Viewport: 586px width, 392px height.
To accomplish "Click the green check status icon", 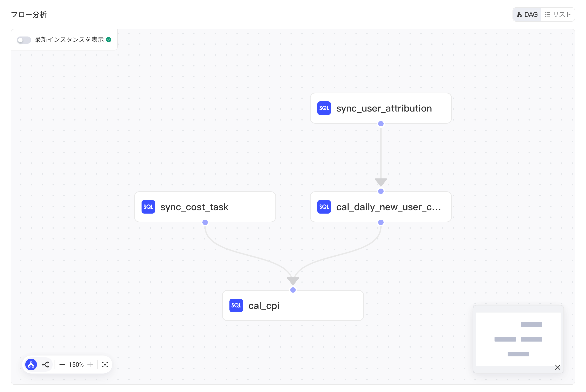I will (109, 40).
